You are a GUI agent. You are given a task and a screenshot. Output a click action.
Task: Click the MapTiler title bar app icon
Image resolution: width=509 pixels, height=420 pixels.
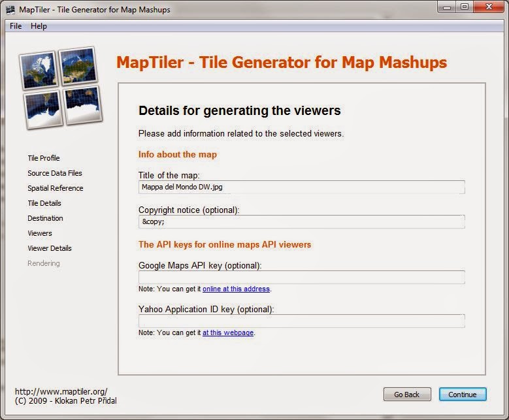coord(10,10)
